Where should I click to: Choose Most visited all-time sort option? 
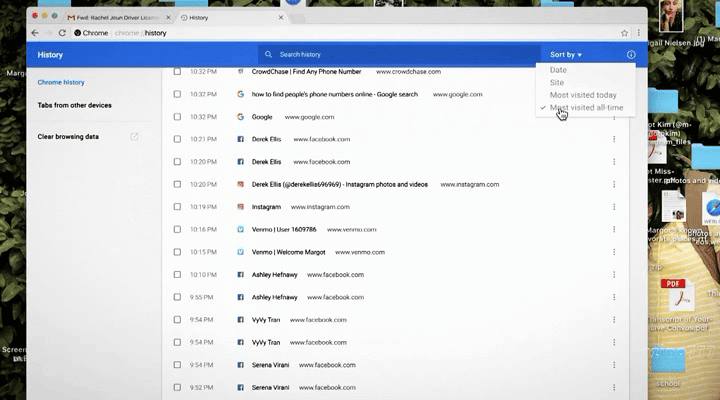(585, 107)
